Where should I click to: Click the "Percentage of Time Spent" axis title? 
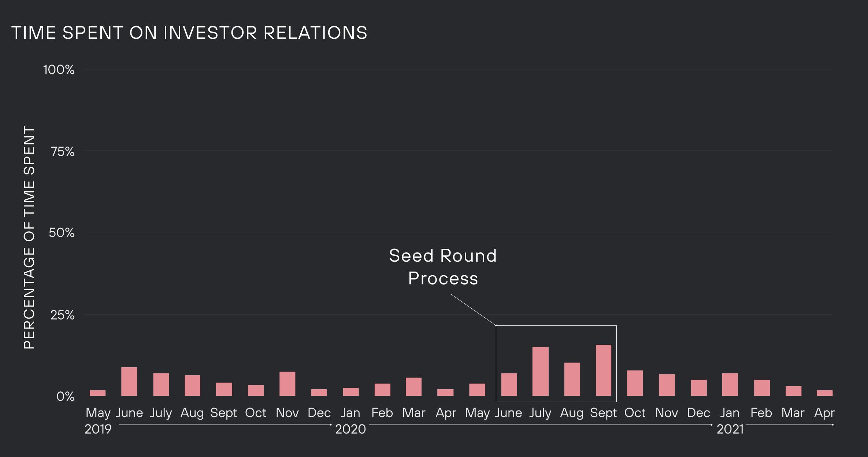tap(29, 237)
